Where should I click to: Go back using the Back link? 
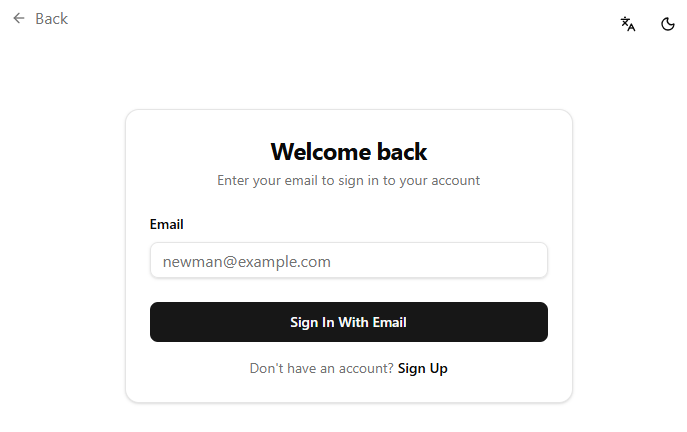(x=41, y=18)
